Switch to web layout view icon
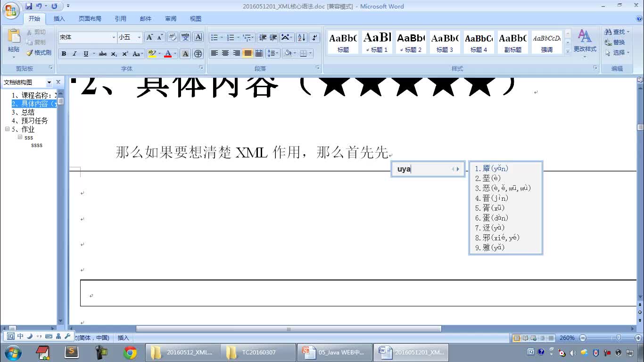Screen dimensions: 644x362 tap(533, 338)
